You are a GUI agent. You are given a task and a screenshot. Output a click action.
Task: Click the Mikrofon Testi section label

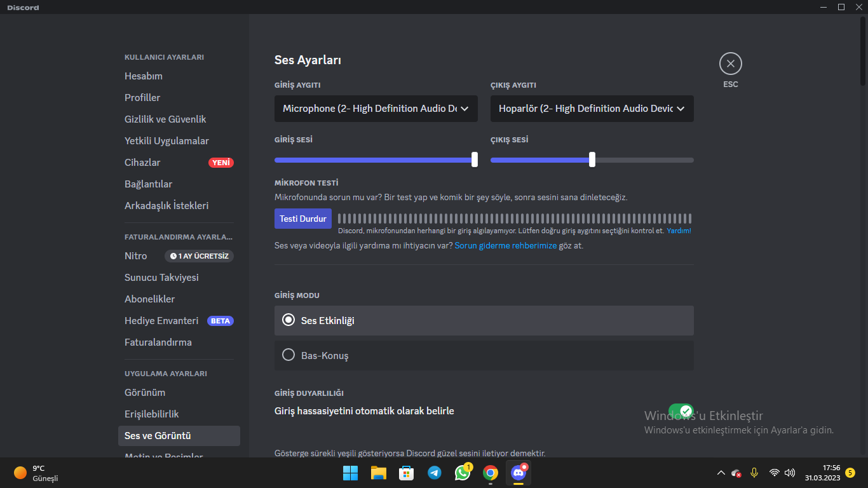[x=306, y=183]
